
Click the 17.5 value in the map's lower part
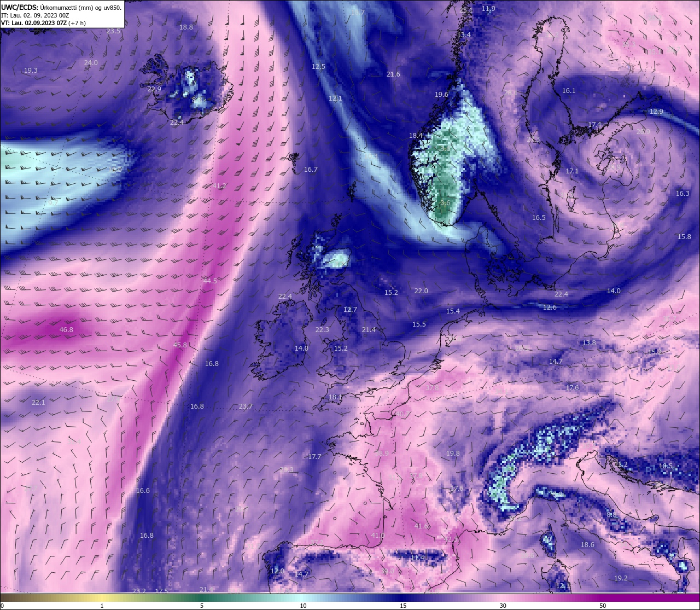point(161,591)
